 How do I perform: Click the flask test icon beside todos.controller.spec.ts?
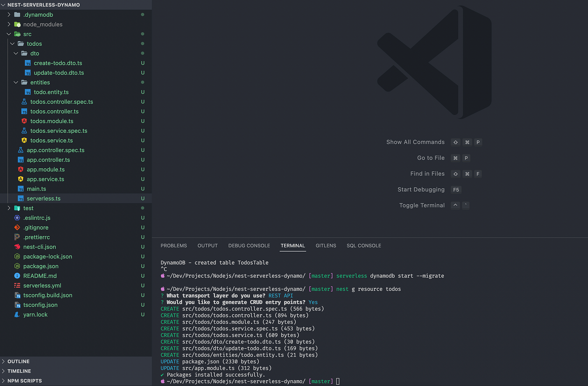(24, 102)
